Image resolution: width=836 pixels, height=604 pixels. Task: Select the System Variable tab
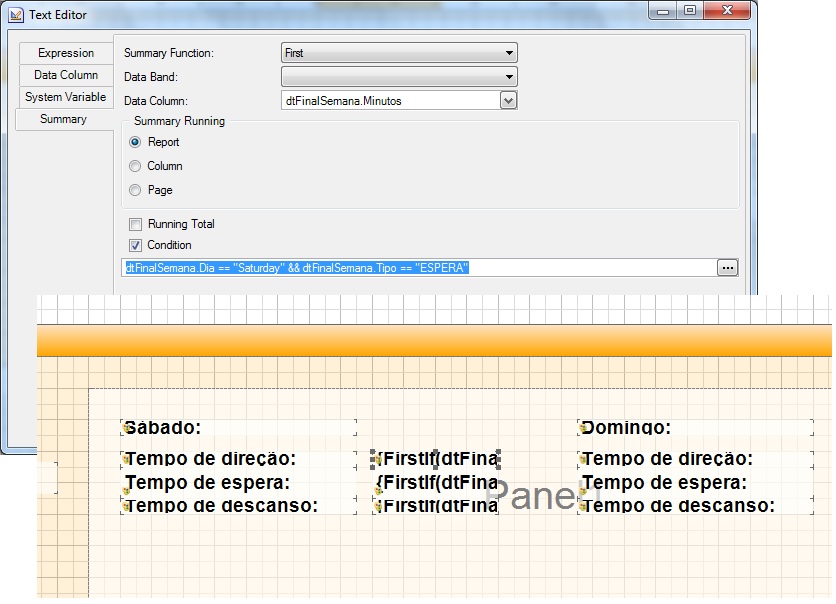tap(66, 97)
